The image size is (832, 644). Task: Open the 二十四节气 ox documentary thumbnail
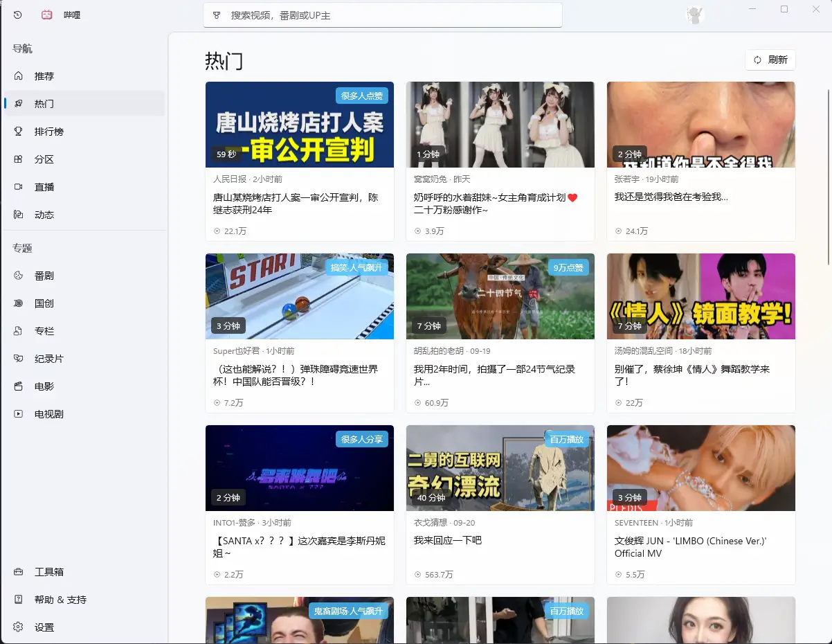(x=500, y=296)
